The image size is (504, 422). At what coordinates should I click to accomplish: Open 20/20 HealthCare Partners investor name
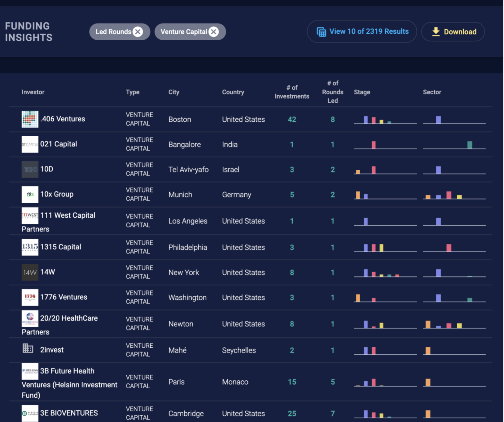tap(60, 325)
